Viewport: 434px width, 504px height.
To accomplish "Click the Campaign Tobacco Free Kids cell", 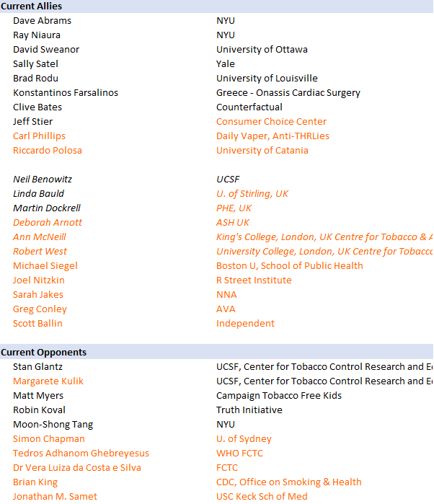I will click(x=278, y=396).
